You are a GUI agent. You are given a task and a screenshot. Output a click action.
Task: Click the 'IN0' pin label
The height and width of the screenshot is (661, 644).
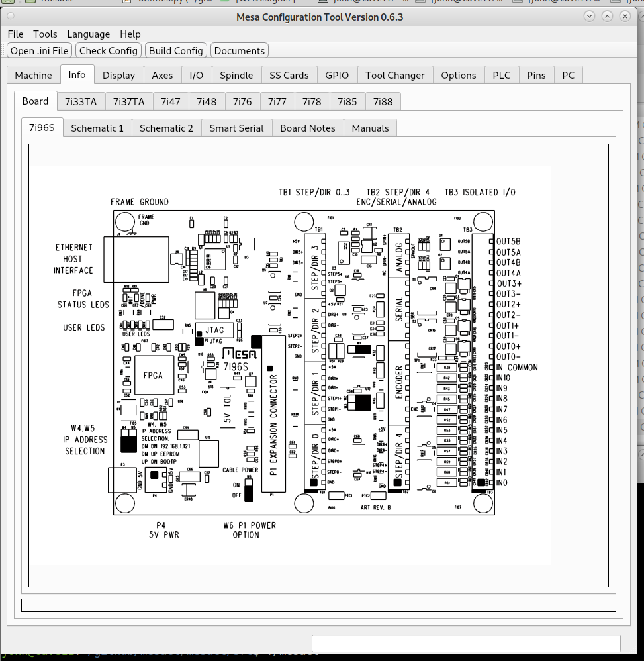pyautogui.click(x=502, y=483)
